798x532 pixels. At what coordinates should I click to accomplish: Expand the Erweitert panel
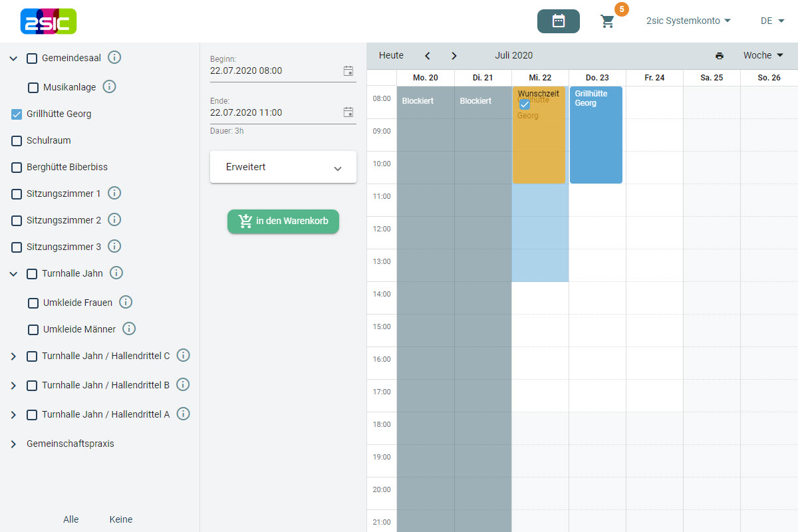[283, 168]
